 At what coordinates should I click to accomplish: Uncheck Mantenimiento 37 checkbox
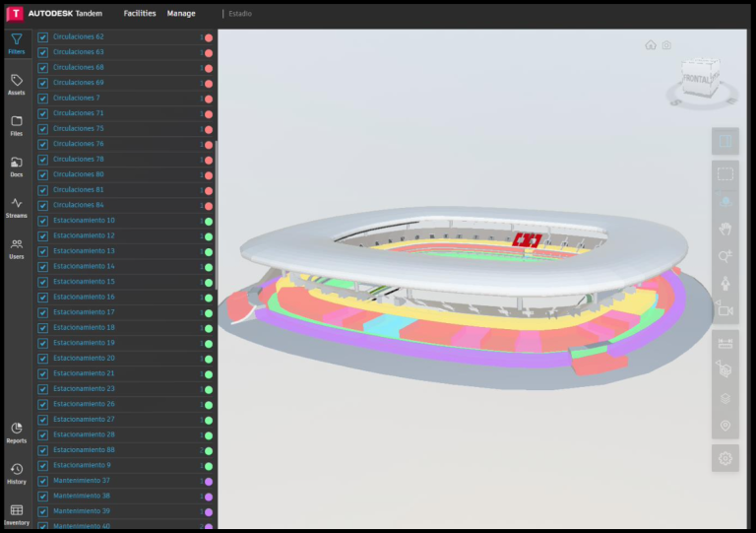[43, 481]
